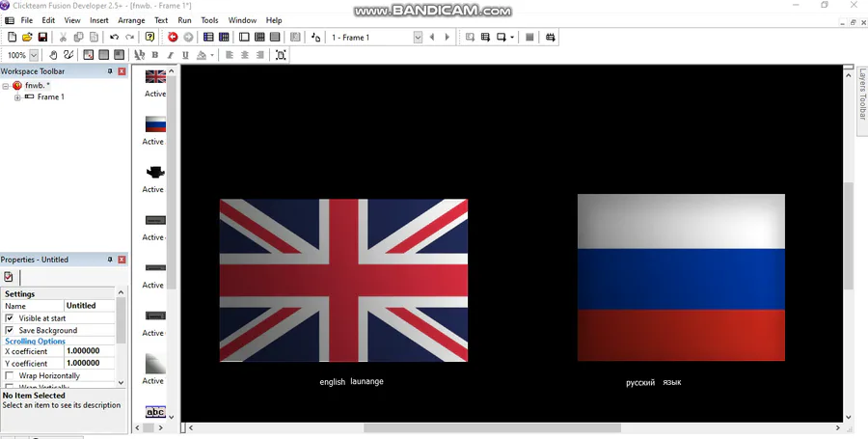Click the Run Frame icon
Image resolution: width=868 pixels, height=439 pixels.
[501, 37]
